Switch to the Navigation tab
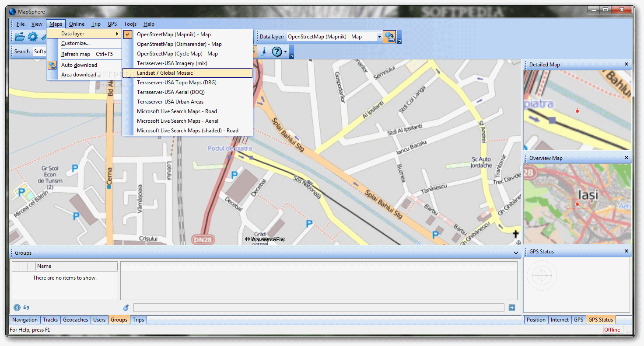644x346 pixels. click(25, 320)
